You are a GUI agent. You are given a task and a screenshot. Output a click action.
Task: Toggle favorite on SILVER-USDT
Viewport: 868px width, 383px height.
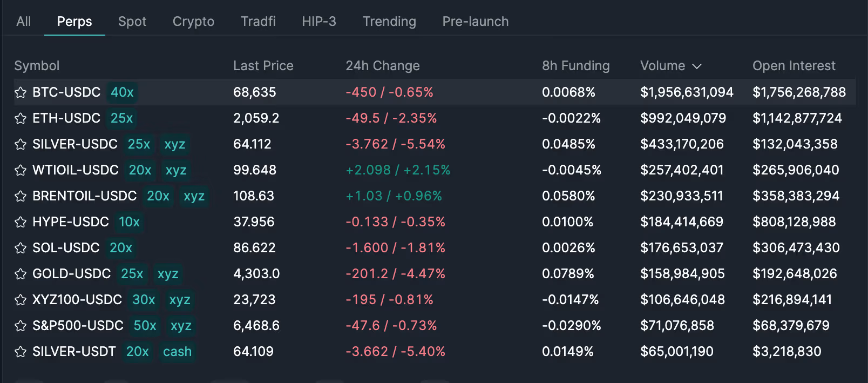(21, 351)
